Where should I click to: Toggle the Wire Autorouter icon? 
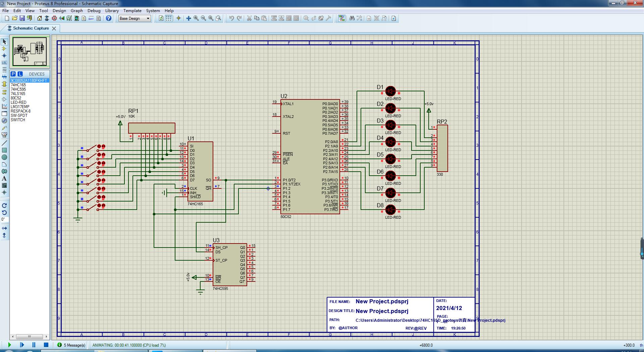pos(342,18)
